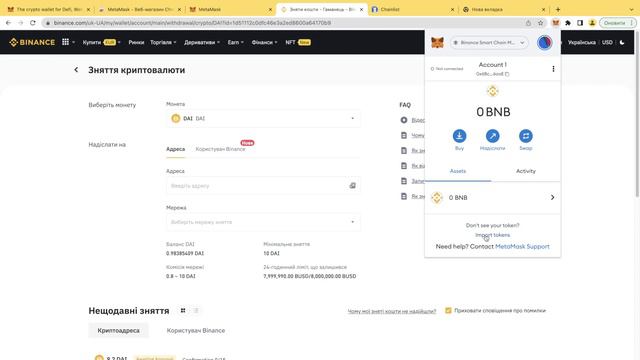This screenshot has width=640, height=360.
Task: Open why my withdrawal hasn't arrived link
Action: tap(391, 311)
